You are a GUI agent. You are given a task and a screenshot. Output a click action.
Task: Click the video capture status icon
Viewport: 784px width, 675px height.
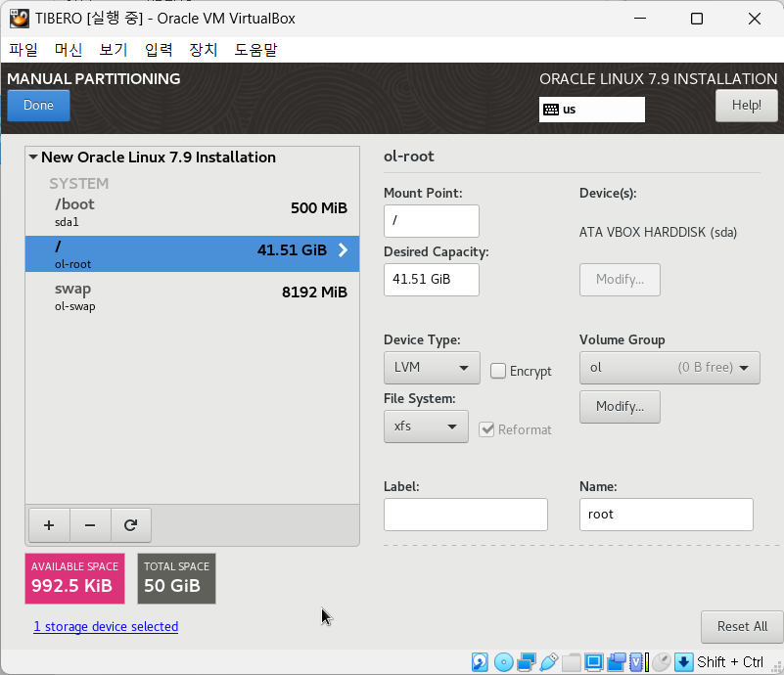(616, 662)
